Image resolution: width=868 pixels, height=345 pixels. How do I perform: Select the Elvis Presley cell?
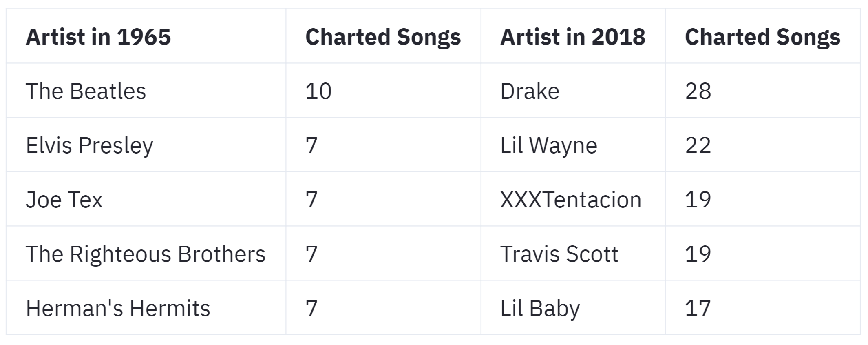(x=89, y=145)
